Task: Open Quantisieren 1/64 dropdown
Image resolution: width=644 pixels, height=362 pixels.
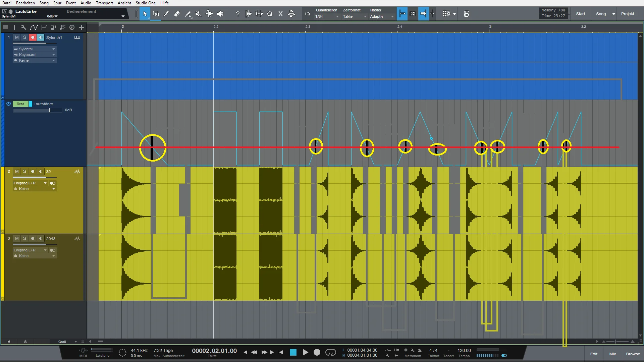Action: (327, 16)
